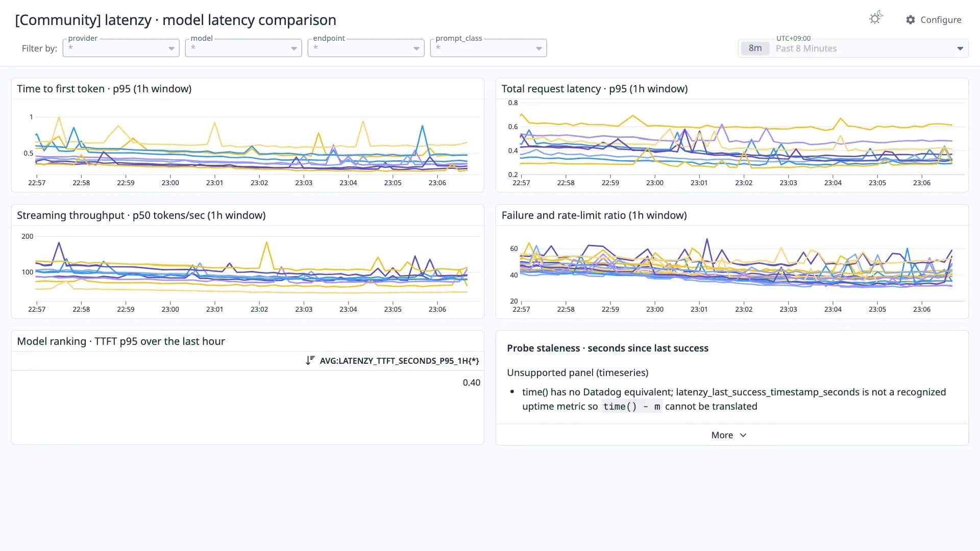Click the time() - m code snippet

click(631, 407)
